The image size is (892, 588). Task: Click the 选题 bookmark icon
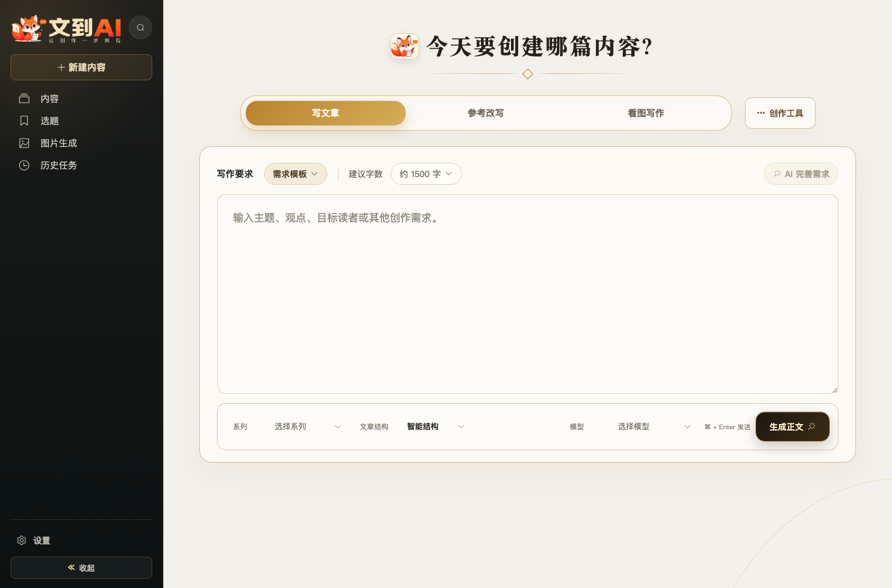(x=24, y=121)
